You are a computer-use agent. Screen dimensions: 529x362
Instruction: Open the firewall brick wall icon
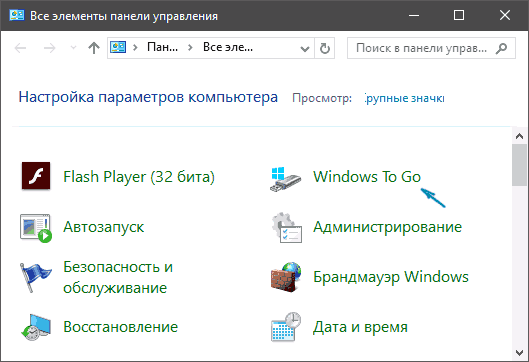point(286,277)
